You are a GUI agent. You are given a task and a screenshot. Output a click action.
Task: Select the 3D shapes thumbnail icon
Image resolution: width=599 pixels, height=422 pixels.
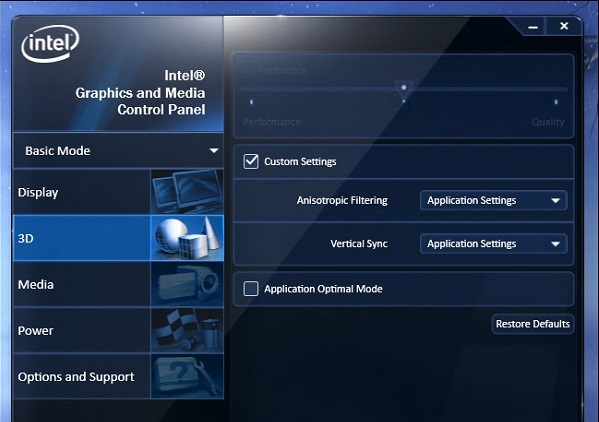(x=187, y=238)
